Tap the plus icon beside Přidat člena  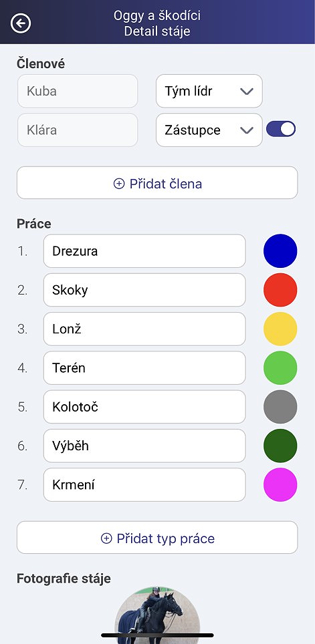pyautogui.click(x=119, y=184)
